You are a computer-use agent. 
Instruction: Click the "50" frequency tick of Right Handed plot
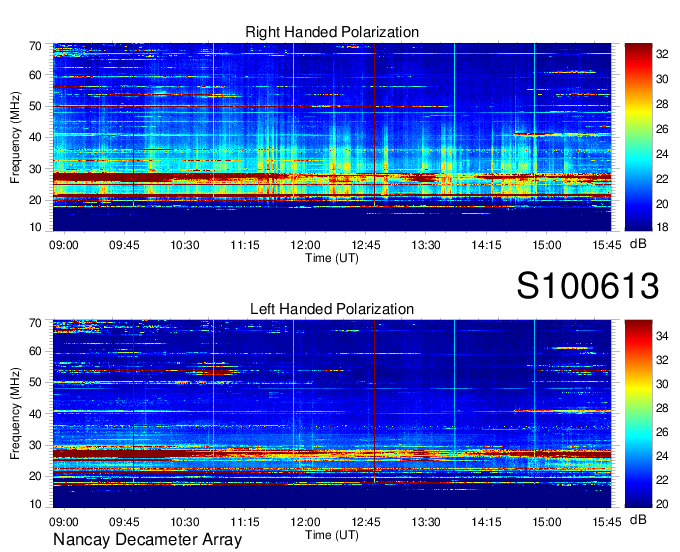pyautogui.click(x=35, y=106)
